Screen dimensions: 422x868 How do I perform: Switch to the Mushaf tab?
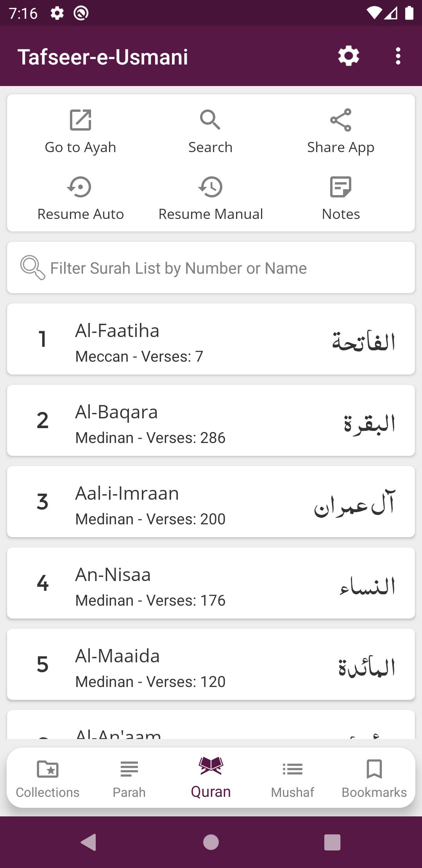click(x=292, y=778)
